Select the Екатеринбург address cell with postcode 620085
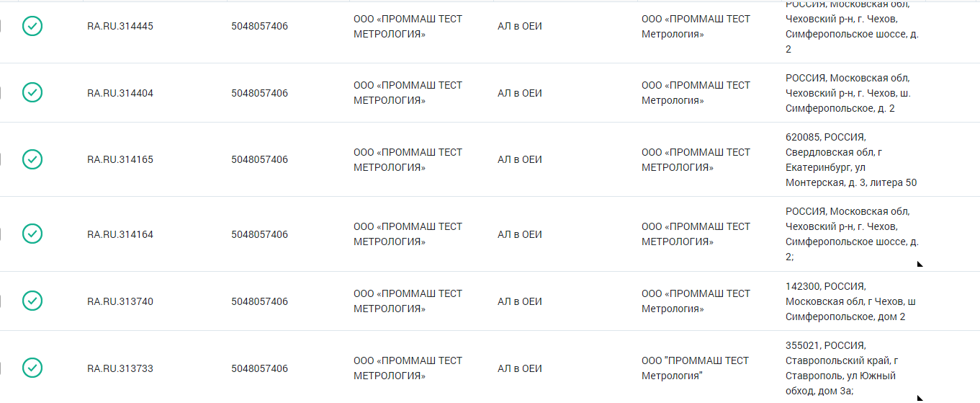Image resolution: width=980 pixels, height=403 pixels. [851, 159]
